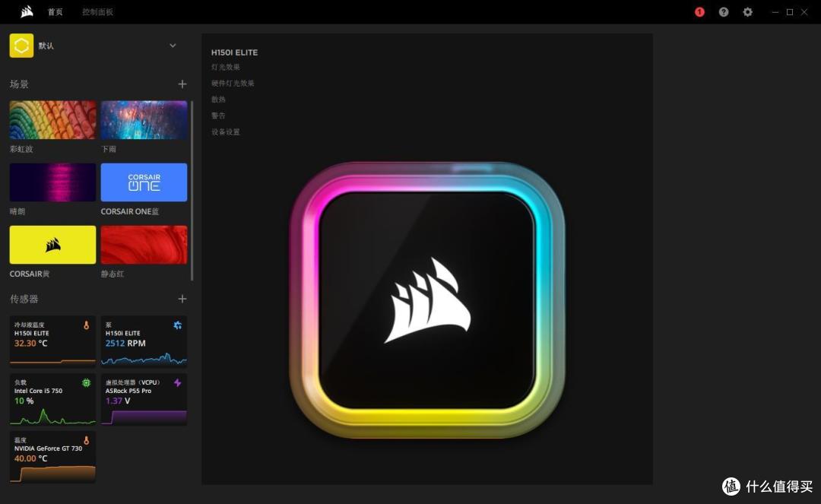Image resolution: width=821 pixels, height=504 pixels.
Task: Click the 40.00 °C GPU temperature value
Action: click(30, 458)
